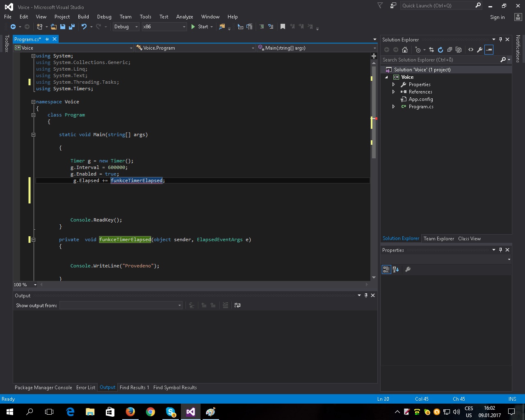This screenshot has height=420, width=525.
Task: Expand the References node
Action: pyautogui.click(x=393, y=92)
